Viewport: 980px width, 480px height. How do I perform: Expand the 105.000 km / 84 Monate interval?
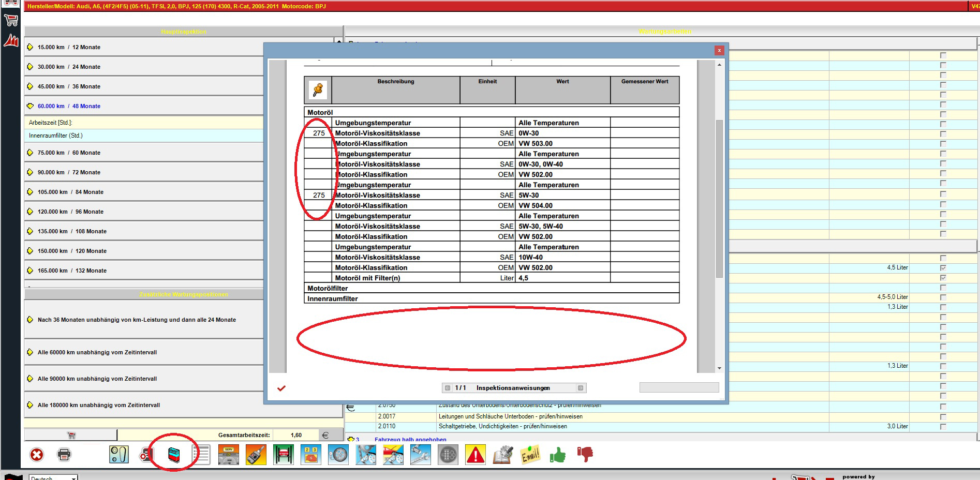[x=30, y=192]
